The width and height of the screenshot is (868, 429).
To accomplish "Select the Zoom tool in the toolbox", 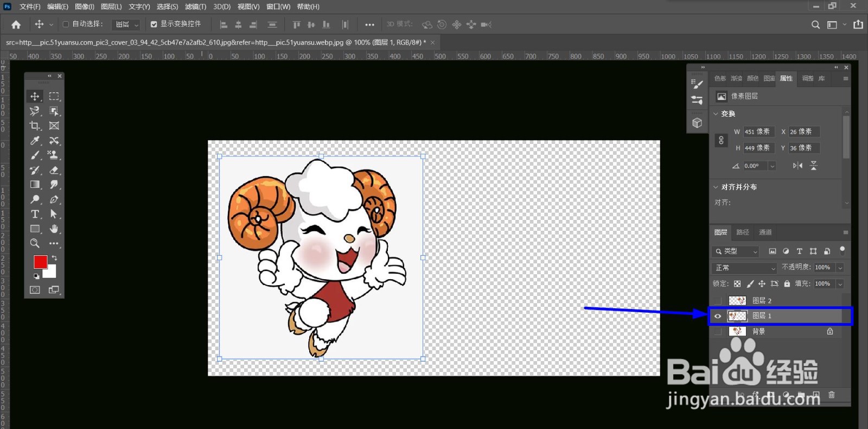I will pos(35,243).
